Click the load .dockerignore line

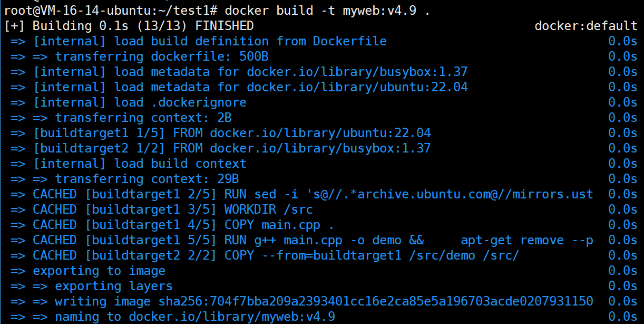pyautogui.click(x=129, y=102)
